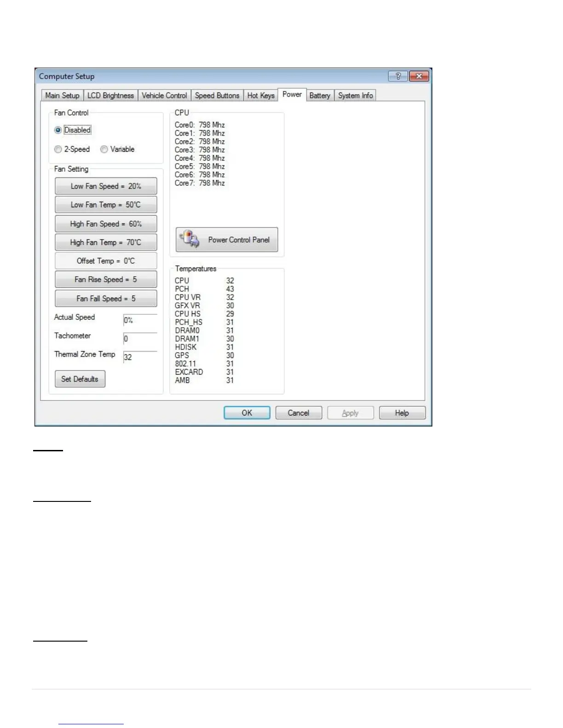Switch to the System Info tab
Image resolution: width=563 pixels, height=728 pixels.
click(x=356, y=96)
